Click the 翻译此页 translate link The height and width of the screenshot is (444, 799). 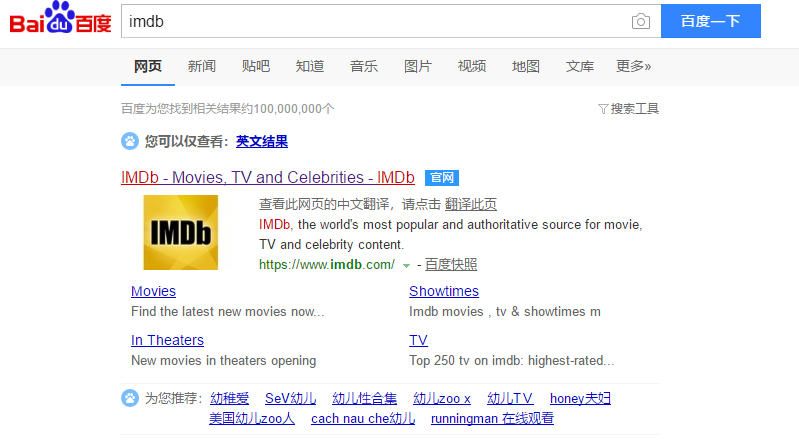(x=471, y=204)
